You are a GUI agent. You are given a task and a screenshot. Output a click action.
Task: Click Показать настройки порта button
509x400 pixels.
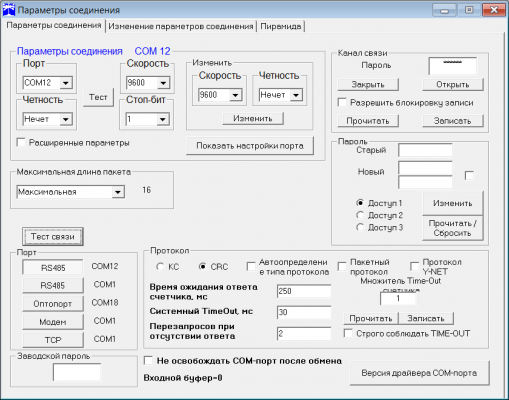point(250,146)
